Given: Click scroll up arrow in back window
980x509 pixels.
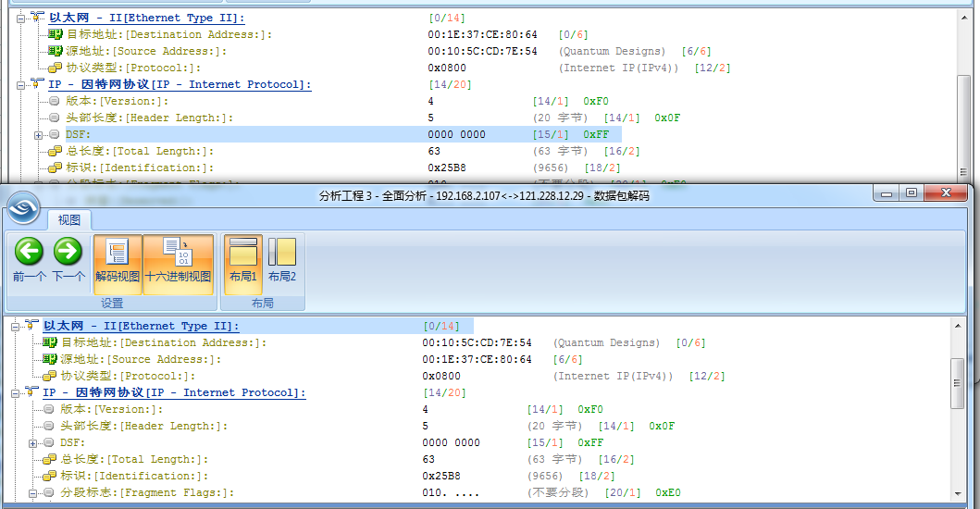Looking at the screenshot, I should (964, 18).
